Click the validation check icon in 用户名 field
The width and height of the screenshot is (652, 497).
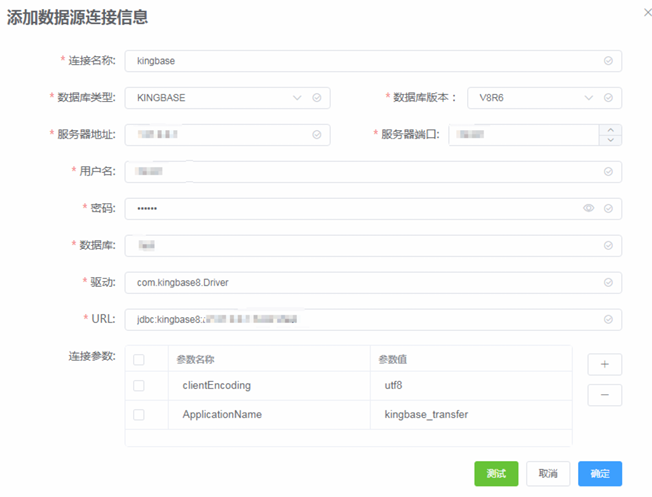click(x=608, y=172)
